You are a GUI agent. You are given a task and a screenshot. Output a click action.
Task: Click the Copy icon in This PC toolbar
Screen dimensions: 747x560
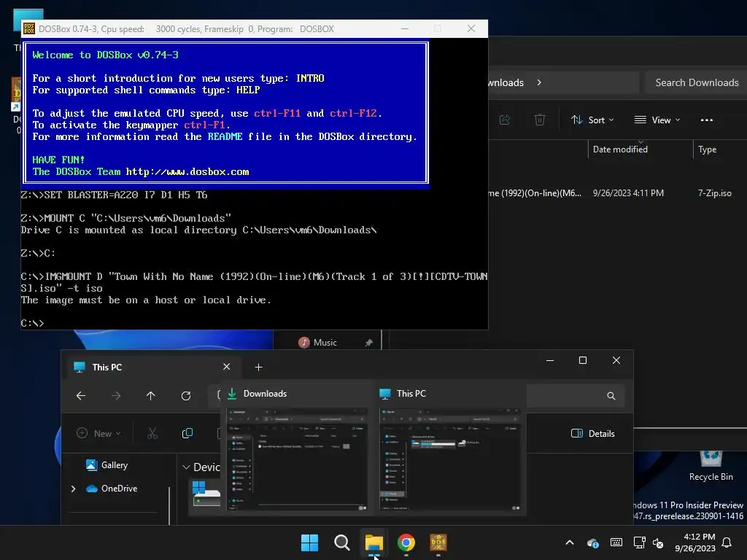click(x=187, y=433)
